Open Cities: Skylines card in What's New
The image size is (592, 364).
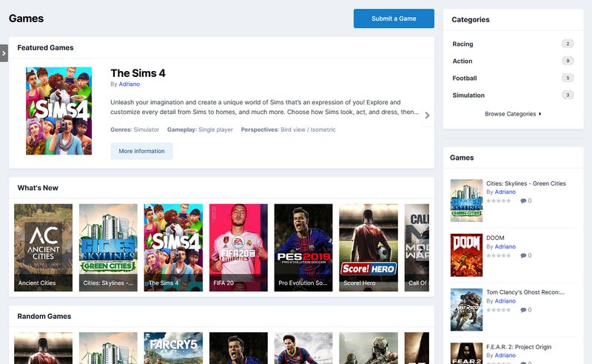pyautogui.click(x=108, y=248)
